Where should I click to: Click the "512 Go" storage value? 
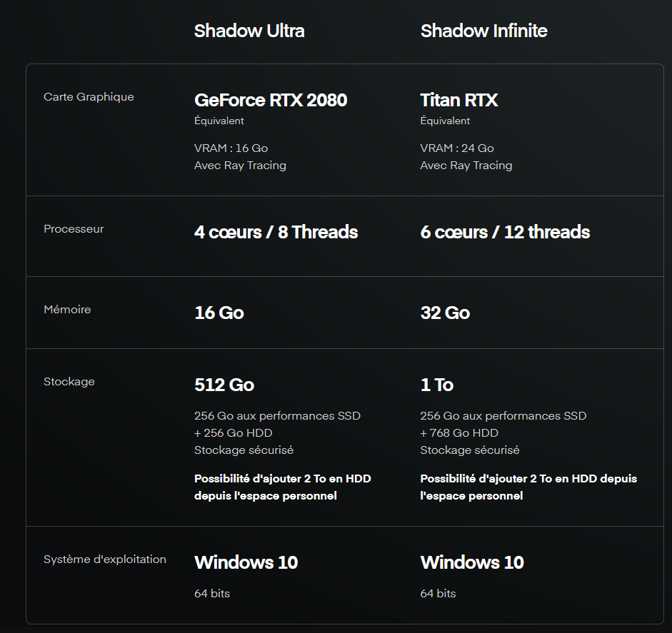[x=224, y=385]
